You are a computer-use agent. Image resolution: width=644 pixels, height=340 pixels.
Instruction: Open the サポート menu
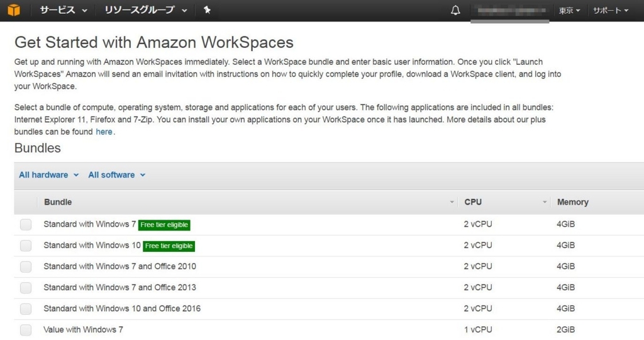pos(611,10)
